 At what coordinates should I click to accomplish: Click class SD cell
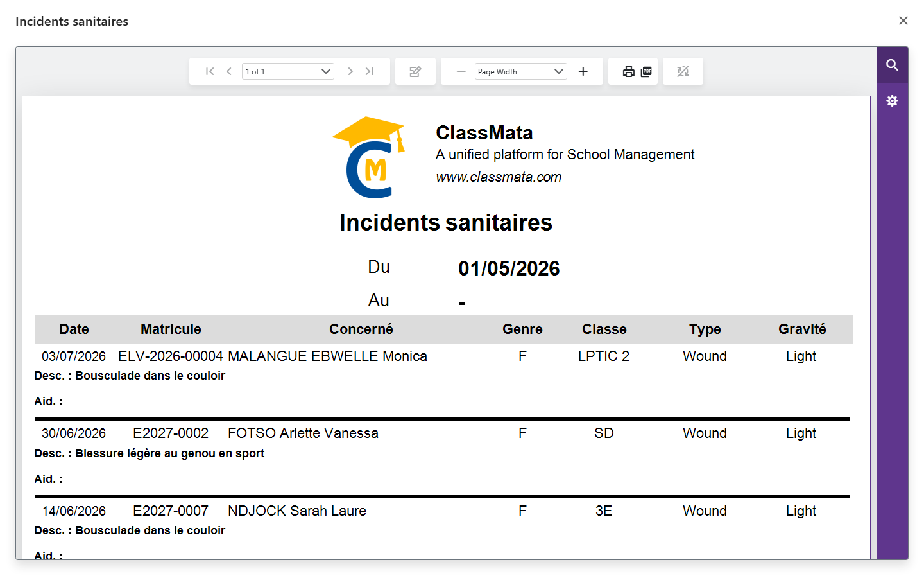(604, 433)
